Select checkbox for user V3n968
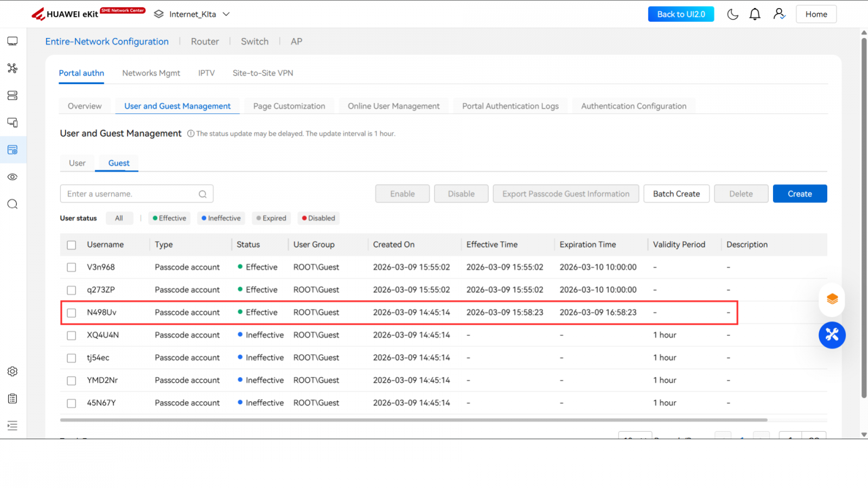The width and height of the screenshot is (868, 488). pyautogui.click(x=72, y=267)
